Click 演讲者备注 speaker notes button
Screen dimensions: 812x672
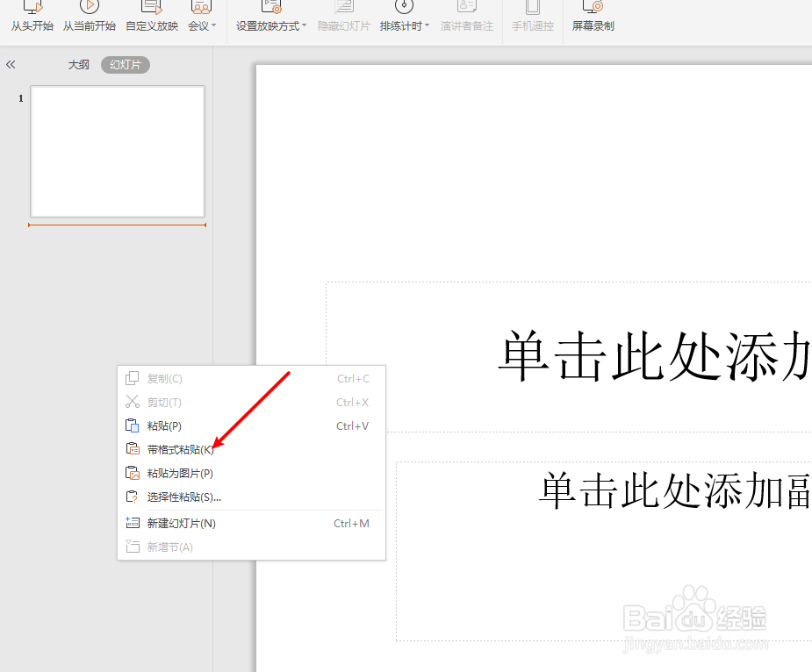(467, 17)
